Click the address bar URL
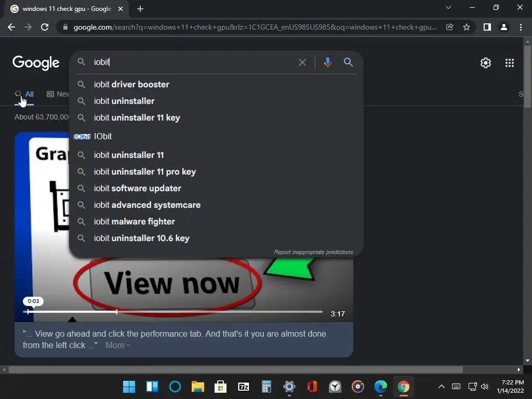This screenshot has height=399, width=532. (255, 27)
